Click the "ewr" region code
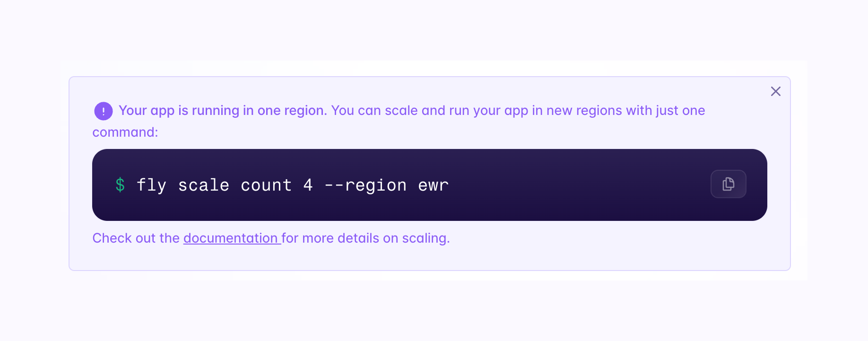Screen dimensions: 868x341 tap(433, 185)
